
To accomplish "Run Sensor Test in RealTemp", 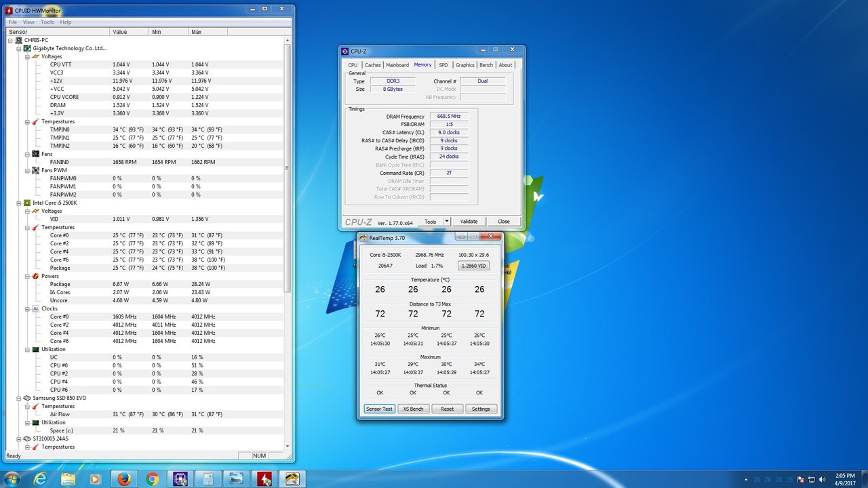I will (x=379, y=409).
